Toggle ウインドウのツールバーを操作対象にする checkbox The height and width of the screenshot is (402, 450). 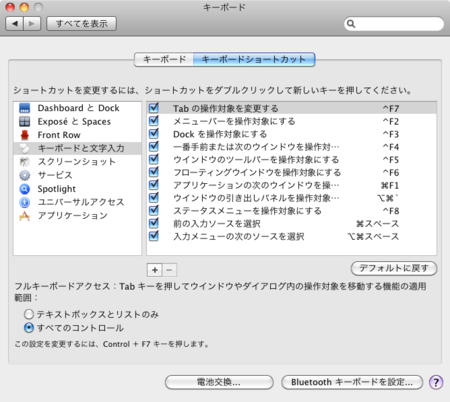(x=154, y=159)
